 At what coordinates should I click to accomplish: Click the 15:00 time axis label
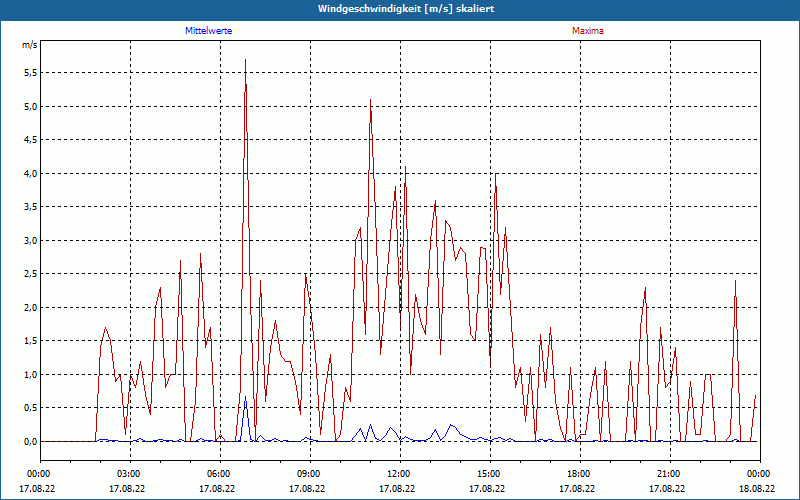tap(490, 474)
